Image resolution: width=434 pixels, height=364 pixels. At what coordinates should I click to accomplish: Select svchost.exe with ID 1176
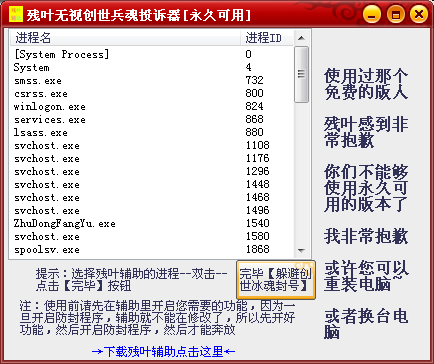click(152, 158)
